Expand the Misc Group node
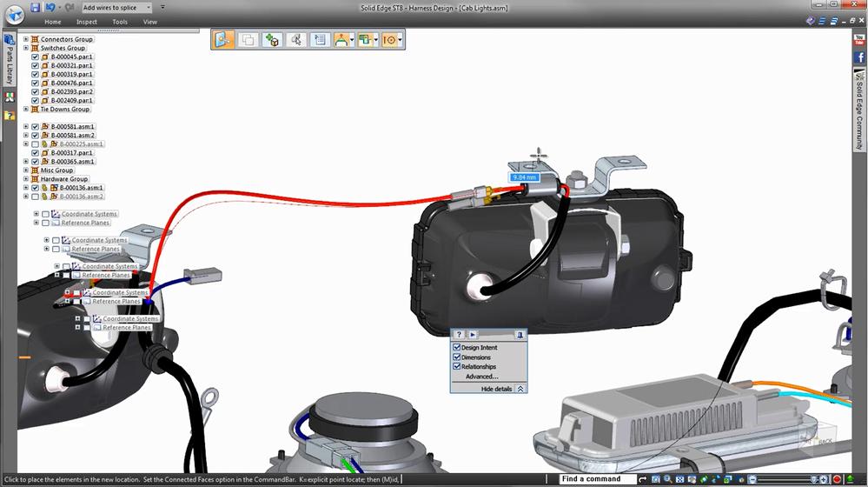868x487 pixels. 25,170
